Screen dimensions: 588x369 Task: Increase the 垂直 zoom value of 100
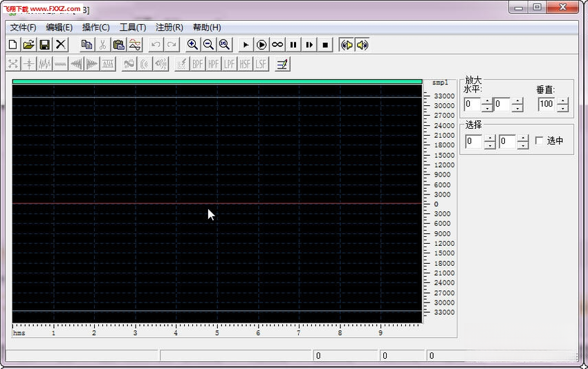pos(562,101)
